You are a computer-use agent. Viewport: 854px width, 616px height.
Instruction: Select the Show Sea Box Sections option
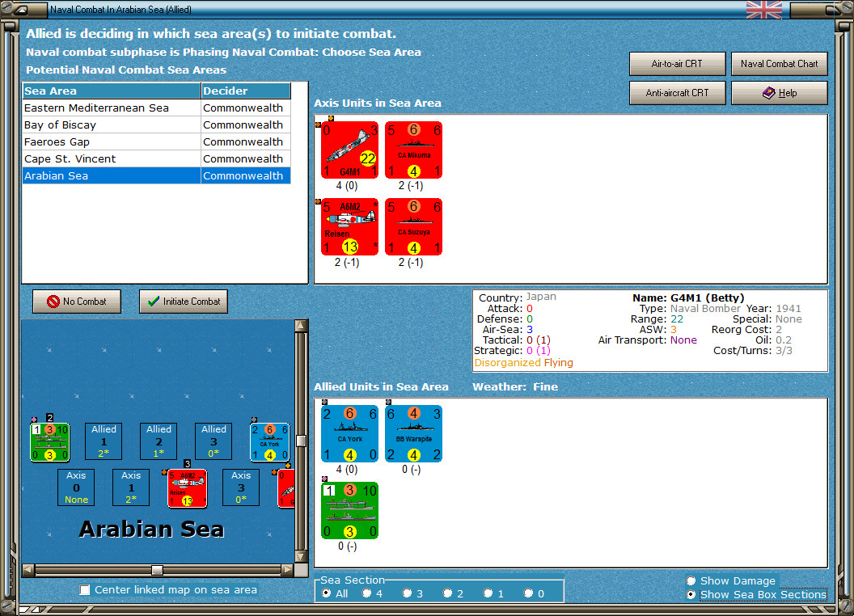pos(691,595)
